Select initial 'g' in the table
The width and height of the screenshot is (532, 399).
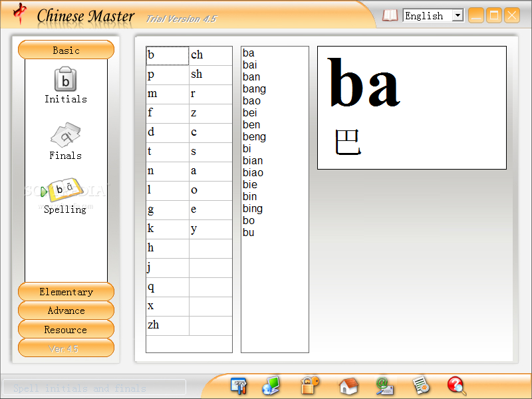pyautogui.click(x=168, y=210)
